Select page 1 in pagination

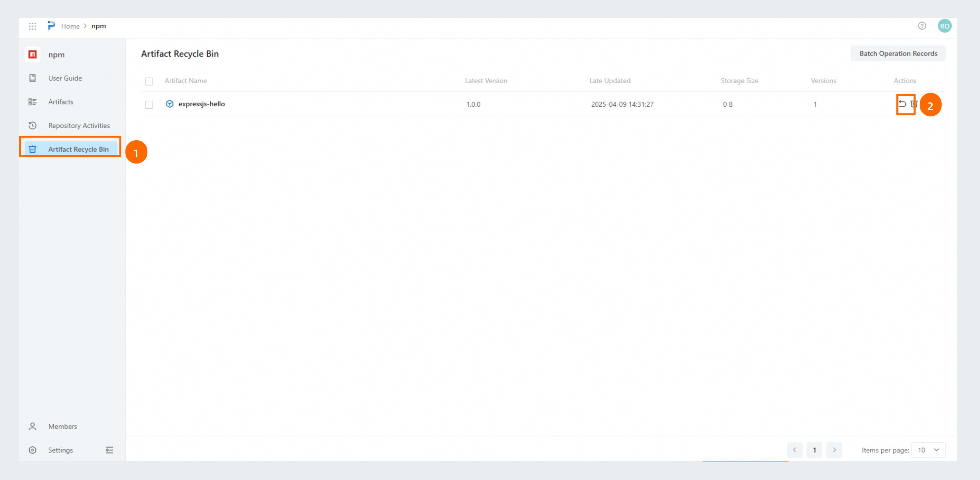[814, 450]
